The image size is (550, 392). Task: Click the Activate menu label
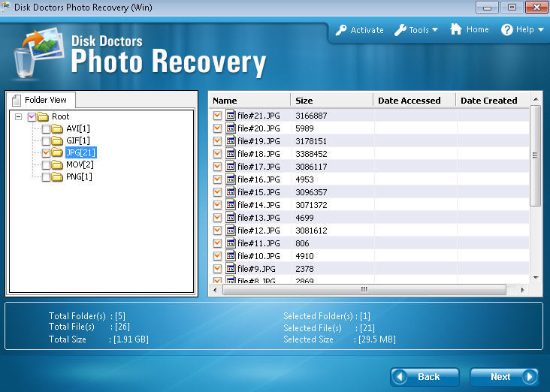(367, 30)
